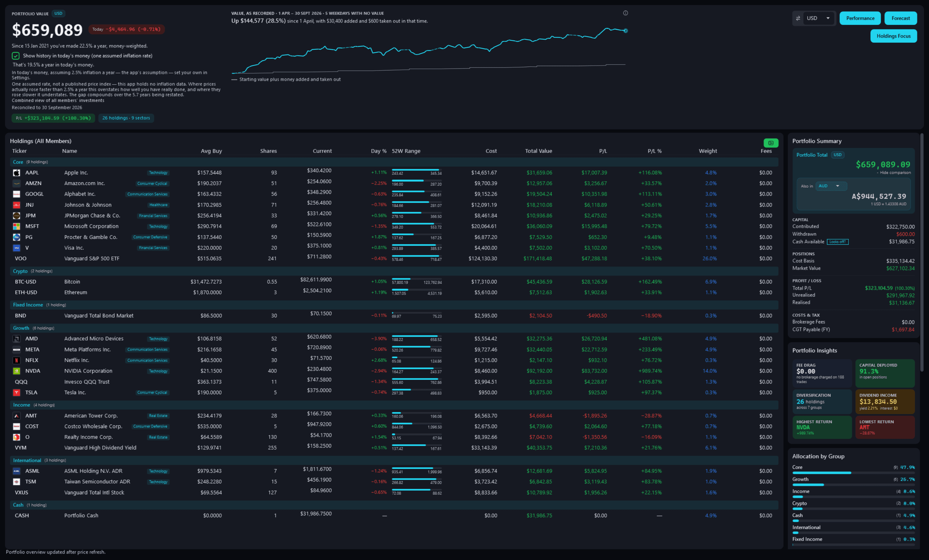
Task: Click the Procter & Gamble PG logo icon
Action: pos(17,237)
